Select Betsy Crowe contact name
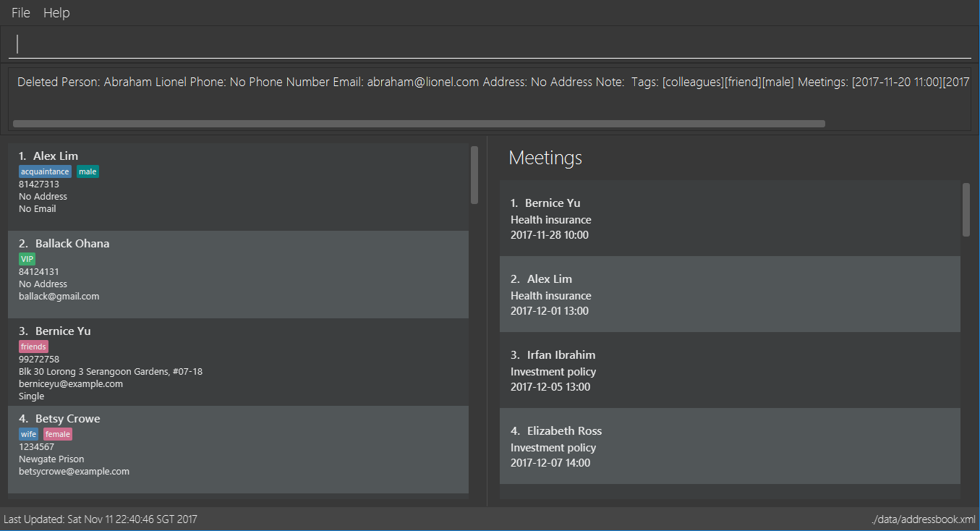The image size is (980, 531). pos(68,419)
